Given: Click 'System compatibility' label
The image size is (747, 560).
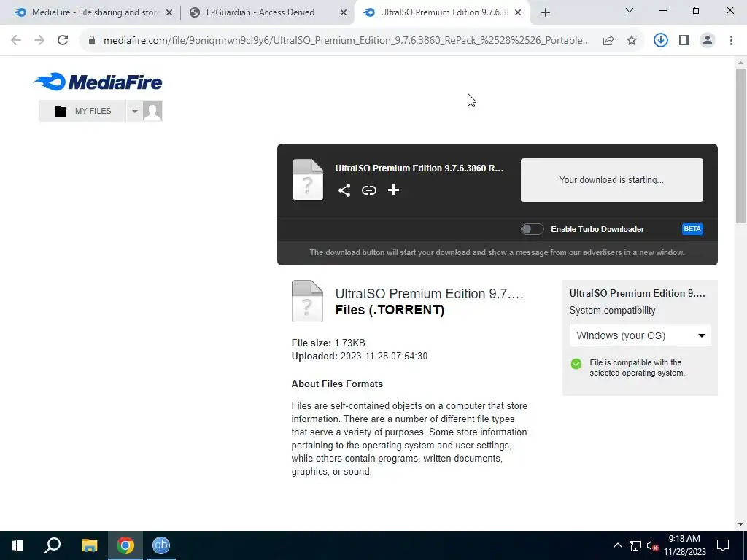Looking at the screenshot, I should (612, 311).
